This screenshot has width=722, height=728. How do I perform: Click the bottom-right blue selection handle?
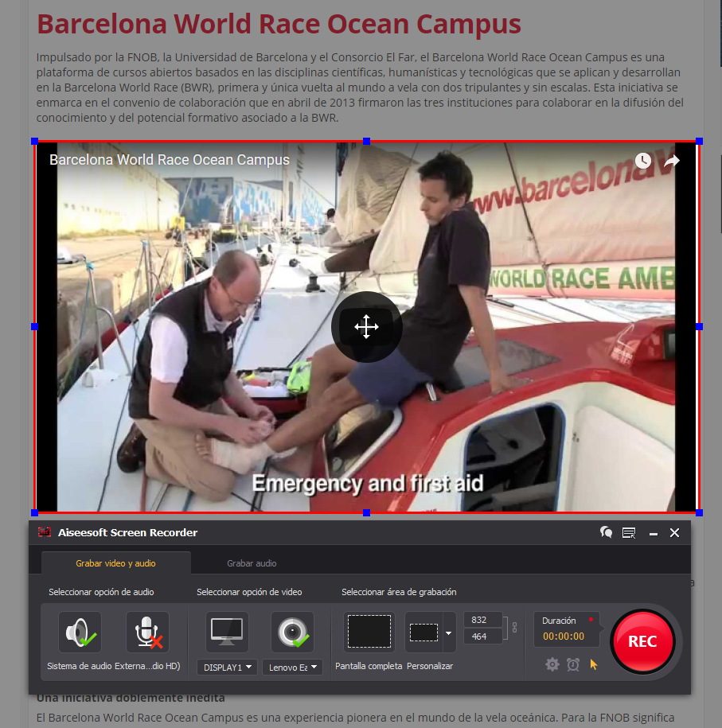tap(699, 512)
